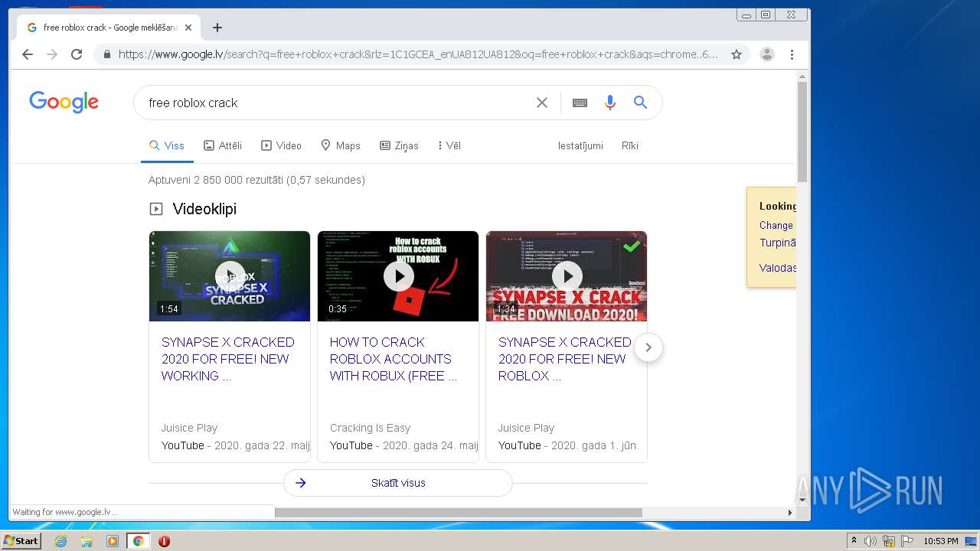This screenshot has width=980, height=551.
Task: Play the Synapse X Crack Free Download video
Action: (x=567, y=276)
